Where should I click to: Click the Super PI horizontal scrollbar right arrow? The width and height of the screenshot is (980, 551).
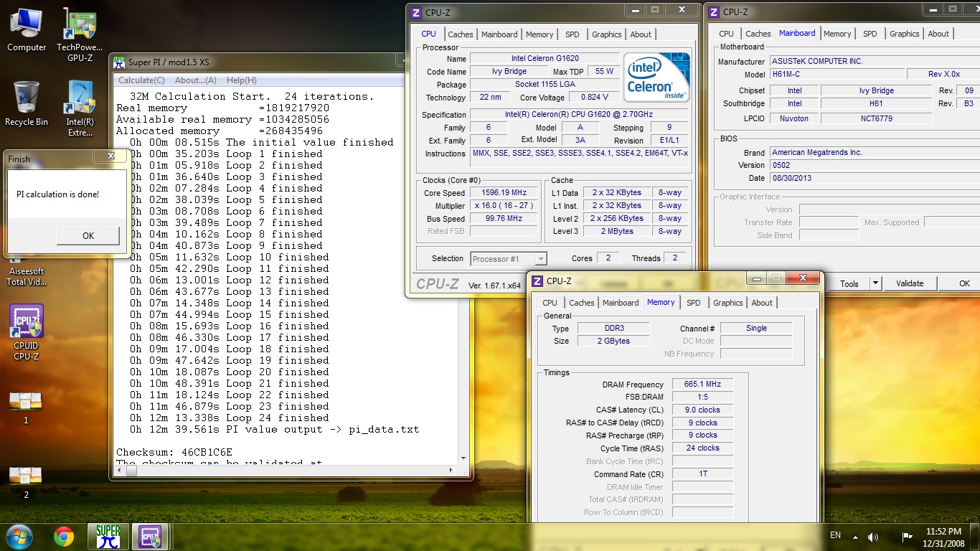(x=451, y=471)
